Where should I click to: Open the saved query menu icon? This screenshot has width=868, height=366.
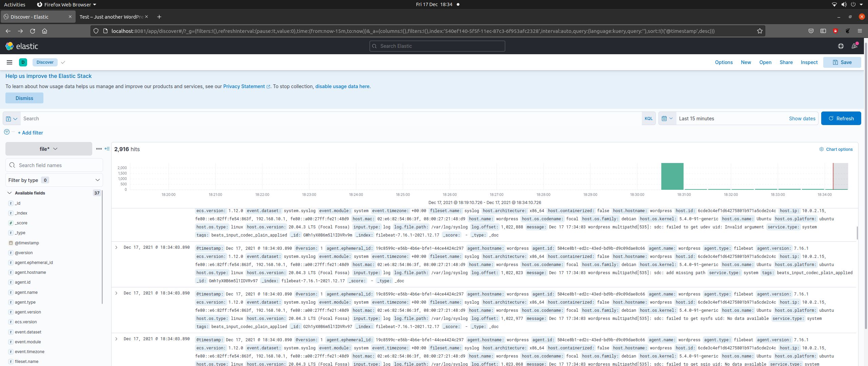pos(12,119)
